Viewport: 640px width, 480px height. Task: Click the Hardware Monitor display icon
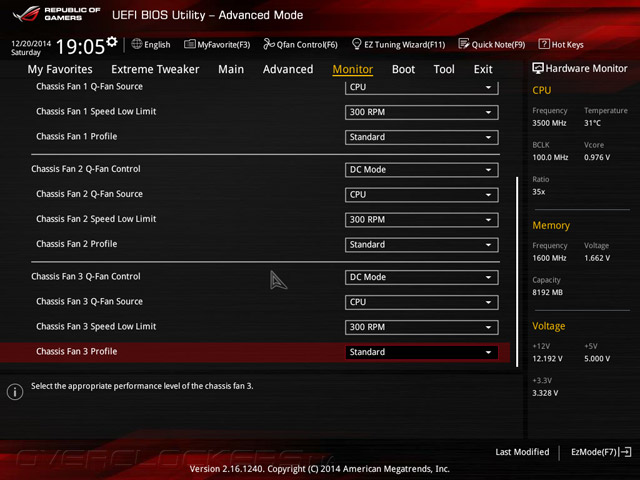tap(538, 68)
